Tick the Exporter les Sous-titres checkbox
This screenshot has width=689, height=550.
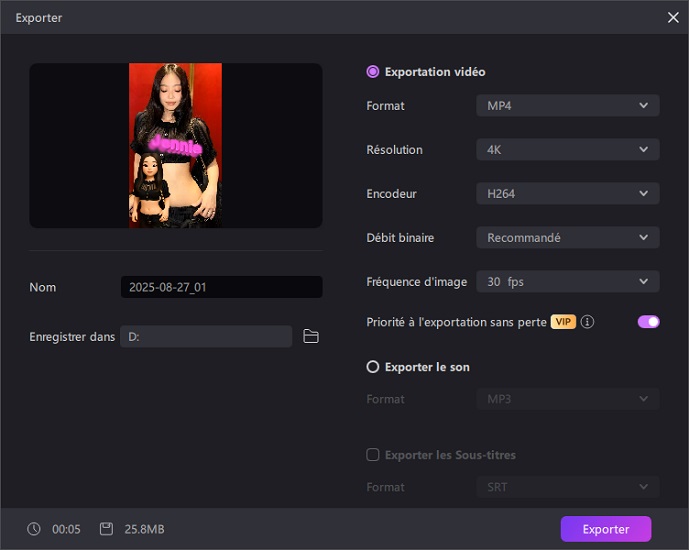[x=373, y=455]
